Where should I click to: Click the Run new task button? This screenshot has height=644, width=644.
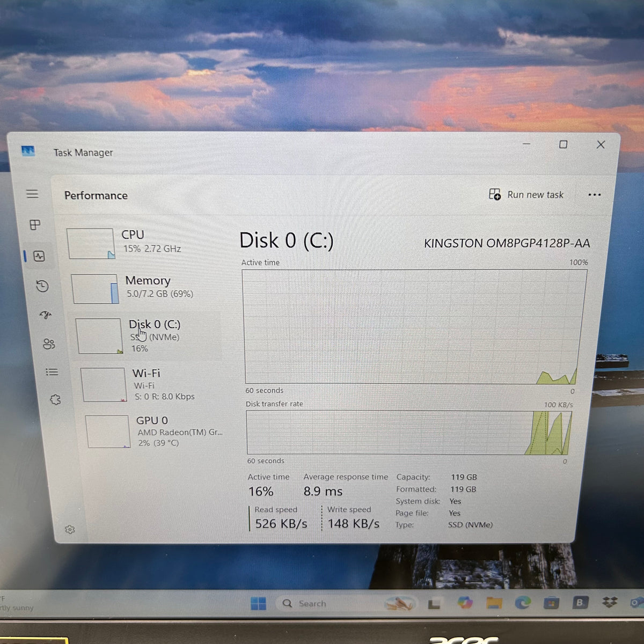[526, 194]
